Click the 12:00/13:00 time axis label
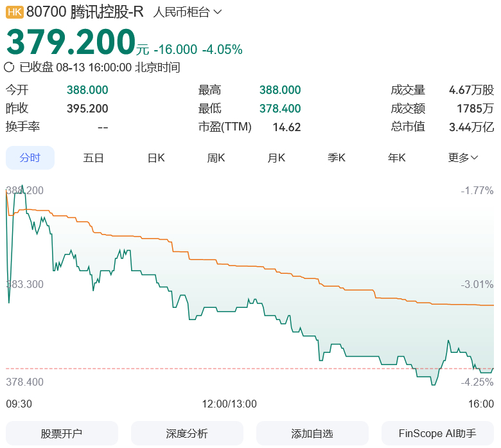Viewport: 501px width, 448px height. coord(229,404)
